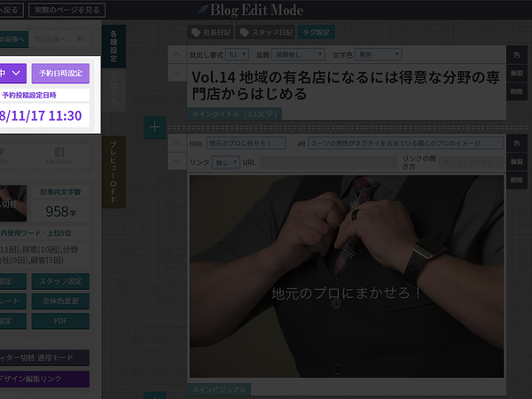The width and height of the screenshot is (532, 399).
Task: Open the purple status dropdown with chevron
Action: tap(13, 74)
